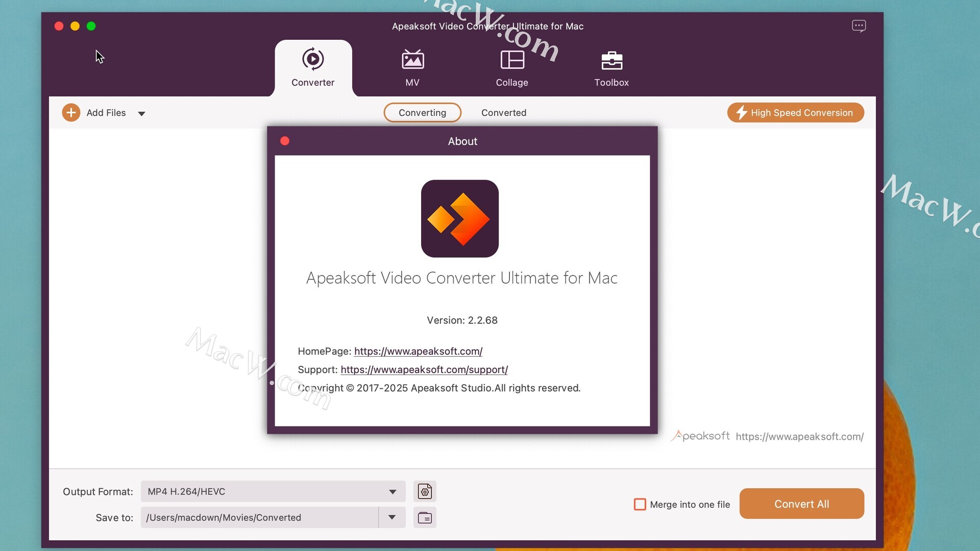Click the Version: 2.2.68 text

(x=462, y=320)
